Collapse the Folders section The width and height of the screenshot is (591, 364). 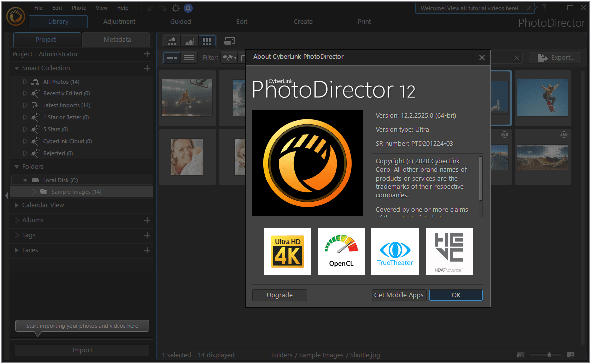click(x=16, y=167)
